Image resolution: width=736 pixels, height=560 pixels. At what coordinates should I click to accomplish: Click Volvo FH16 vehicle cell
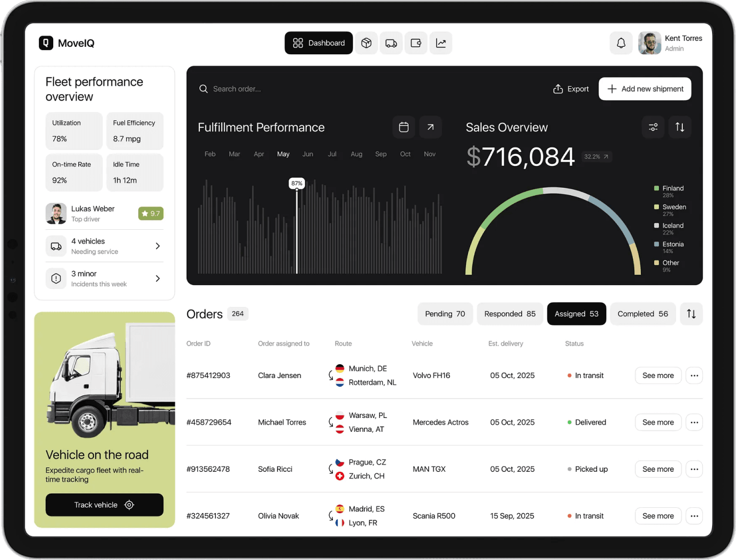click(x=431, y=375)
